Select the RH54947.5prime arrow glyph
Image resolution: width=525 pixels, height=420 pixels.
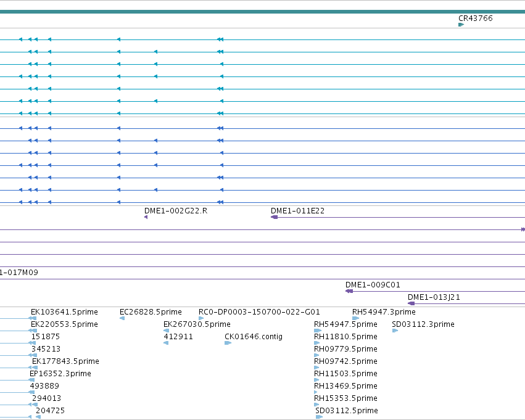pos(318,331)
